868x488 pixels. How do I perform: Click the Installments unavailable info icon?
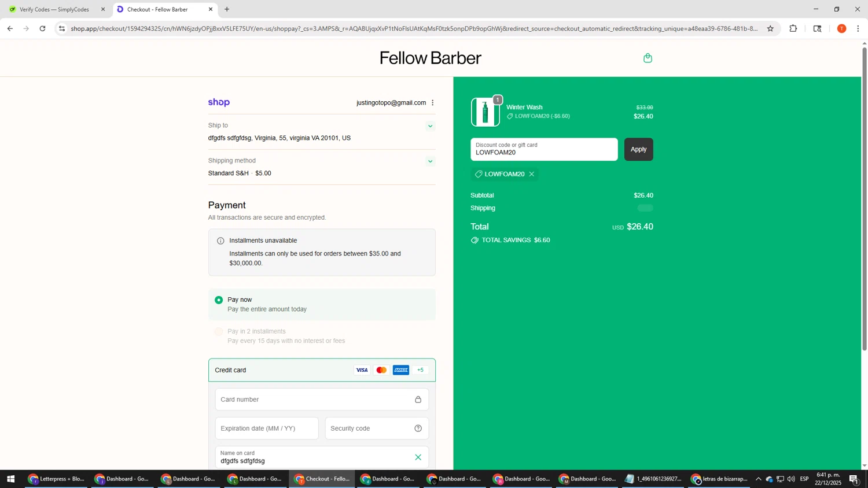pos(220,241)
